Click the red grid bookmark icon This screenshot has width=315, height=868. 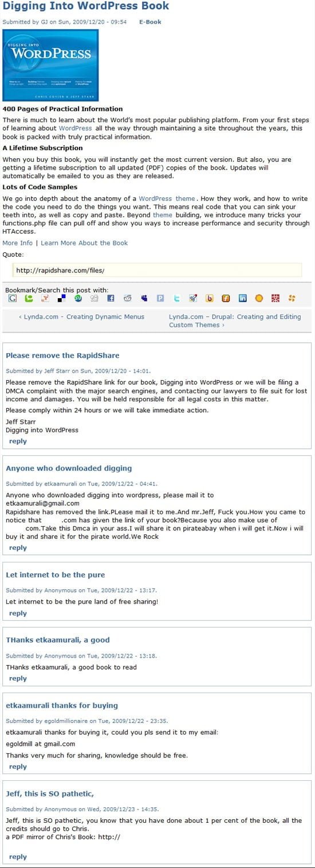coord(275,298)
